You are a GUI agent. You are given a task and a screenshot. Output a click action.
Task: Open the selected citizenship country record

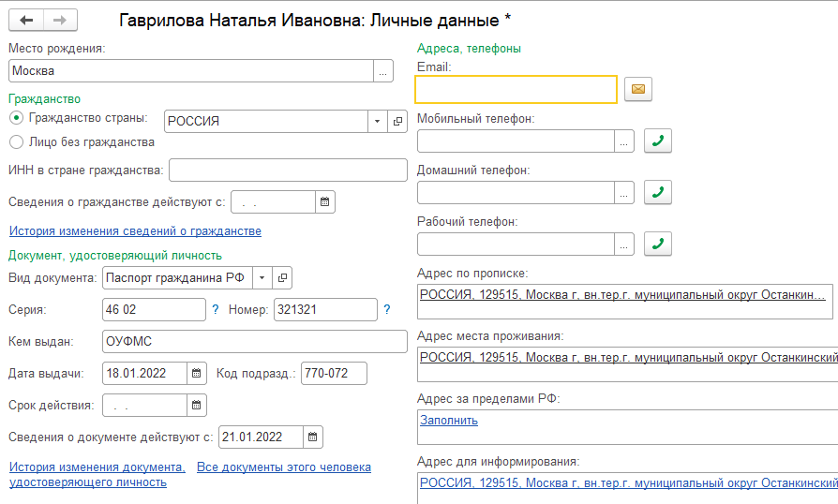click(397, 122)
